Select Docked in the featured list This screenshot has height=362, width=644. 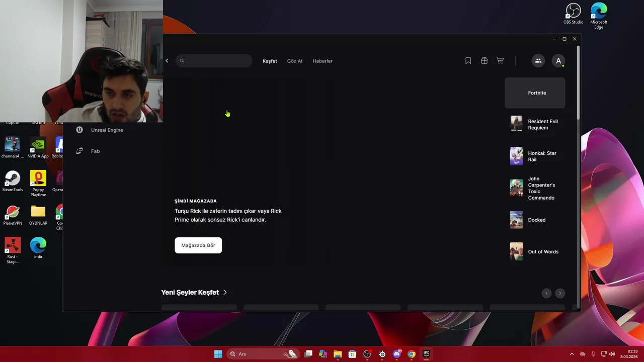click(535, 220)
